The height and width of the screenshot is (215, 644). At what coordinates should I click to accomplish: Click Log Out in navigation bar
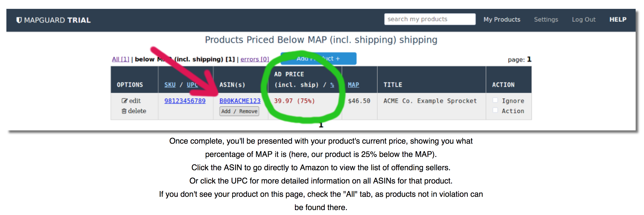click(x=584, y=19)
